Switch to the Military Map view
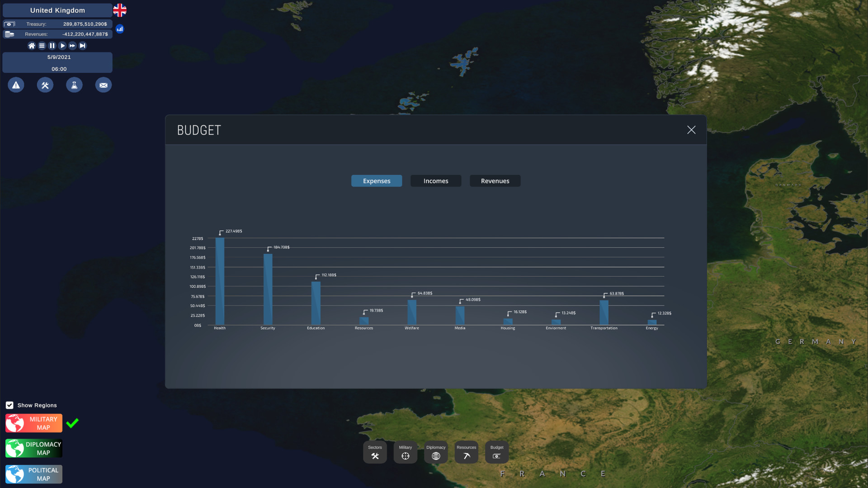 (x=34, y=423)
